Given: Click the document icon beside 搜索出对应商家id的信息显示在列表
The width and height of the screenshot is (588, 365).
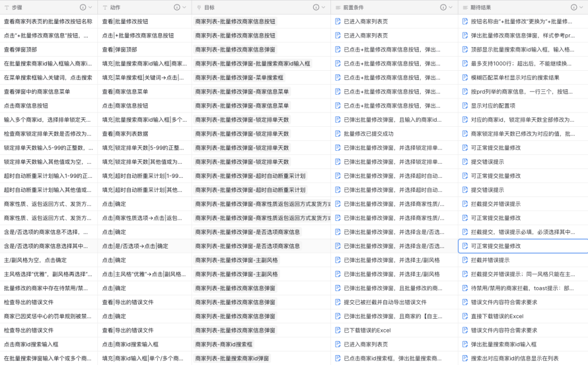Looking at the screenshot, I should click(465, 358).
